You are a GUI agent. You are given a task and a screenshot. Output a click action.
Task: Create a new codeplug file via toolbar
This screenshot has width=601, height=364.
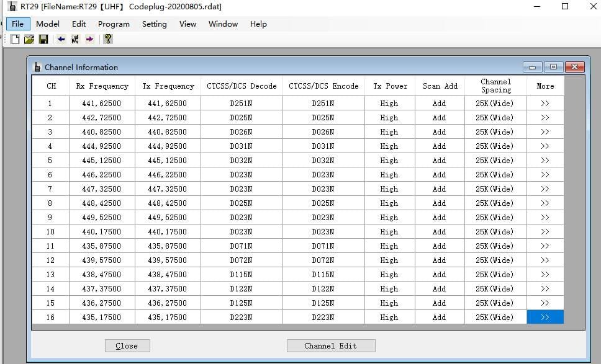[x=15, y=39]
